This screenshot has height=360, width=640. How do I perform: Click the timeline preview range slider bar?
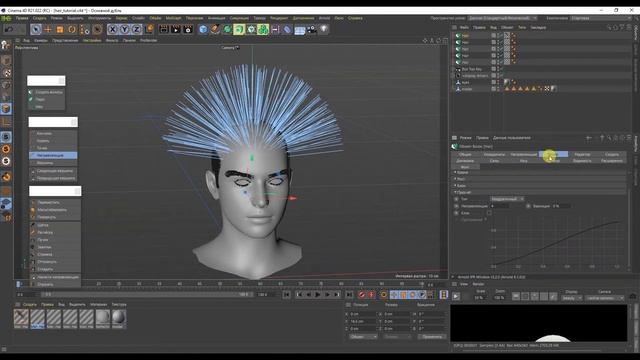(x=148, y=294)
